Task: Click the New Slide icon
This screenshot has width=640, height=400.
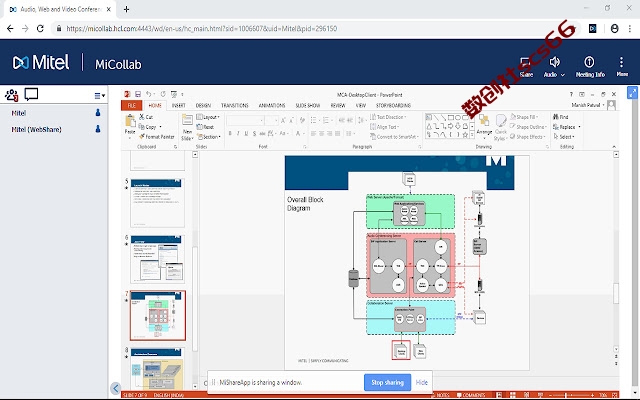Action: [x=187, y=120]
